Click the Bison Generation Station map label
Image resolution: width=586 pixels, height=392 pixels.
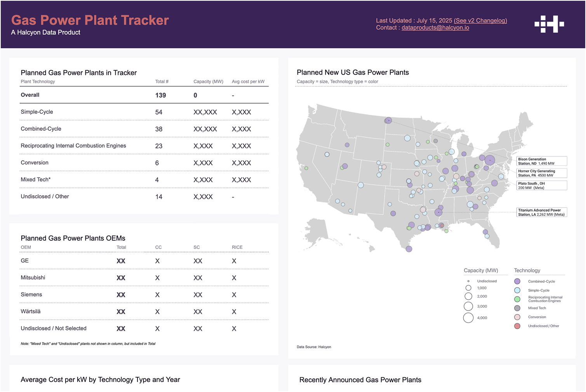[542, 161]
